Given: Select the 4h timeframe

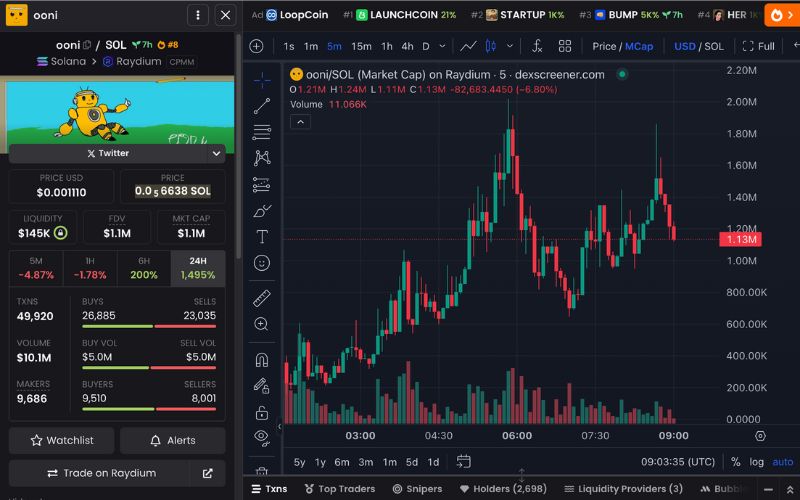Looking at the screenshot, I should click(x=407, y=46).
